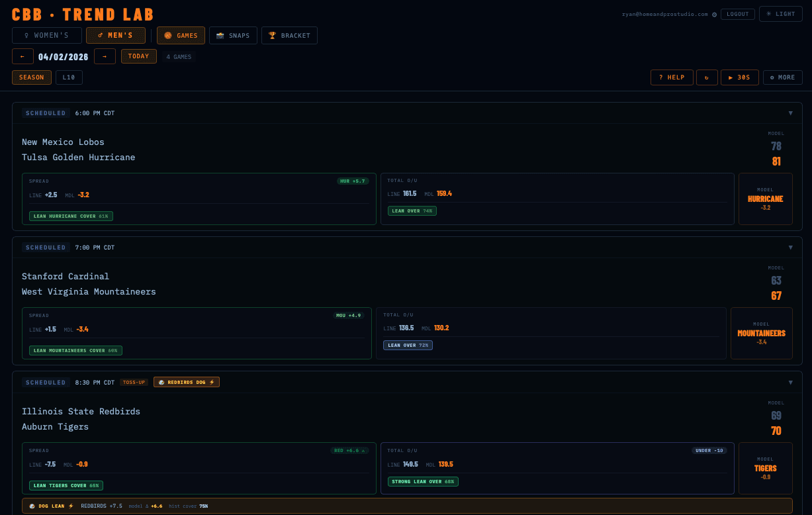Click the Dog Lean Redbirds +7.5 banner
This screenshot has width=812, height=515.
[x=407, y=506]
